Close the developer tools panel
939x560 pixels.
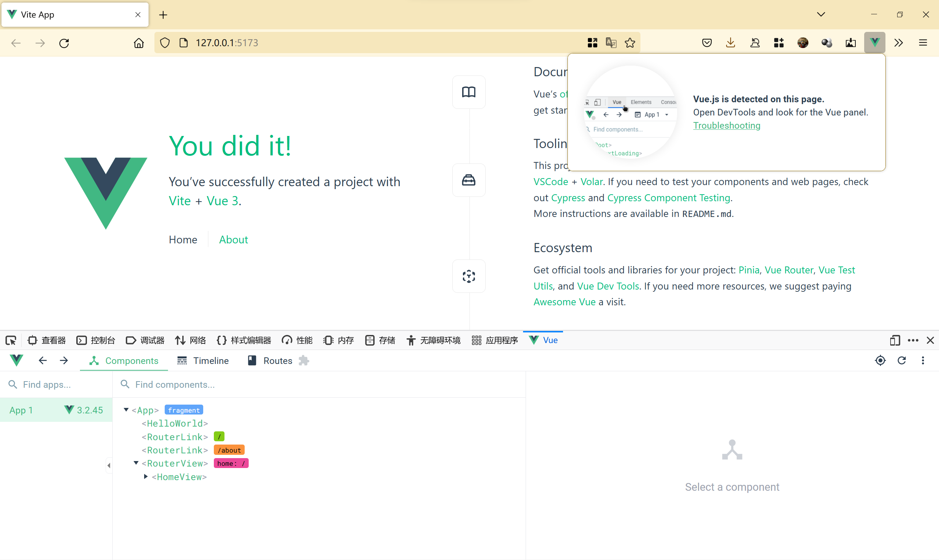pos(930,340)
